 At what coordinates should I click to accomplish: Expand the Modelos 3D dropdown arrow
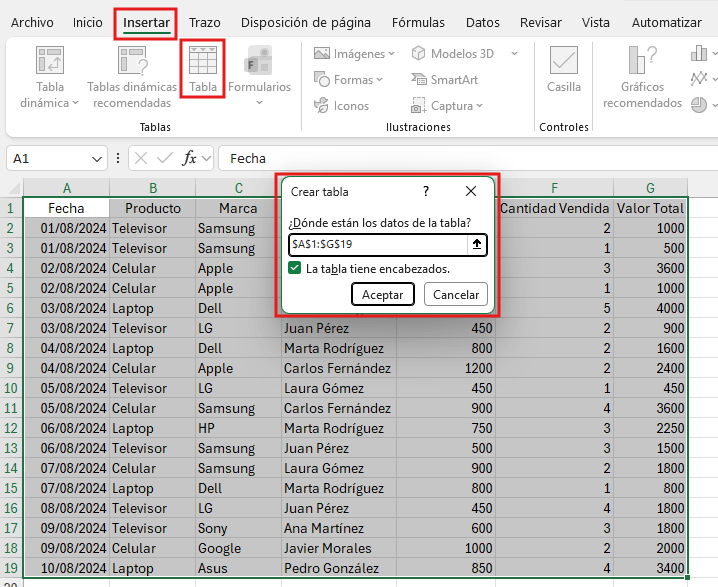514,54
